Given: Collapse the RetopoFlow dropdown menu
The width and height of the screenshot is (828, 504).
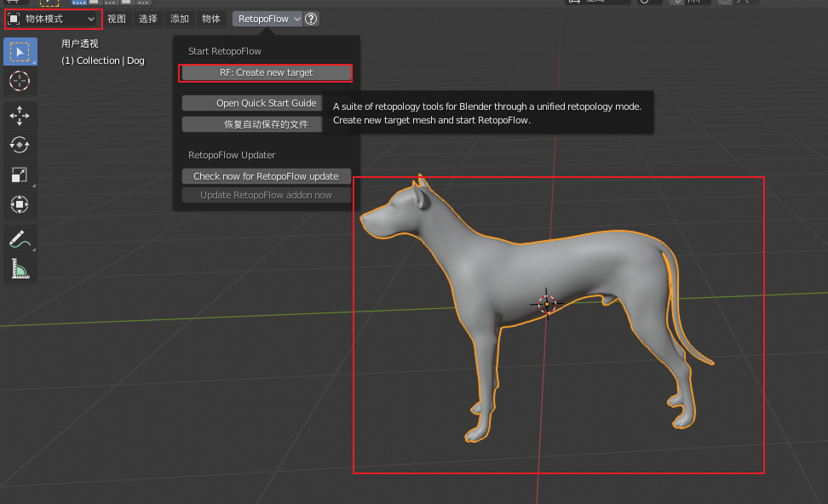Looking at the screenshot, I should pos(267,19).
